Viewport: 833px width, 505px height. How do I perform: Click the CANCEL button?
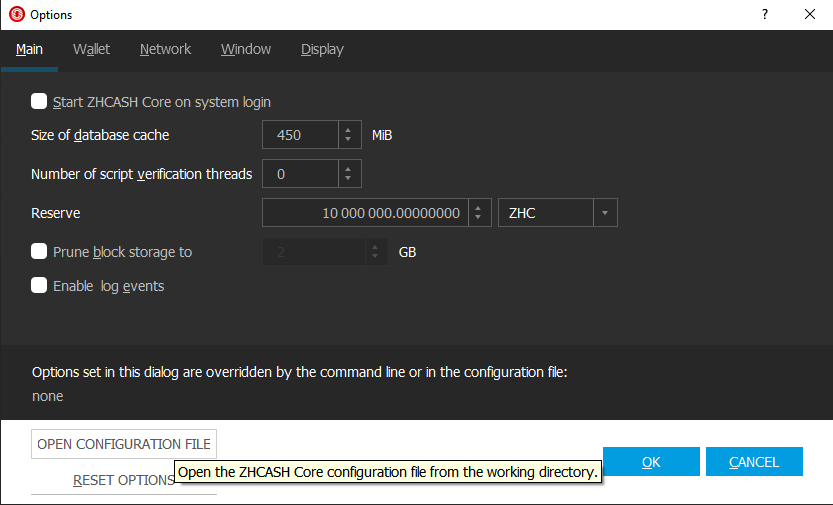tap(754, 461)
